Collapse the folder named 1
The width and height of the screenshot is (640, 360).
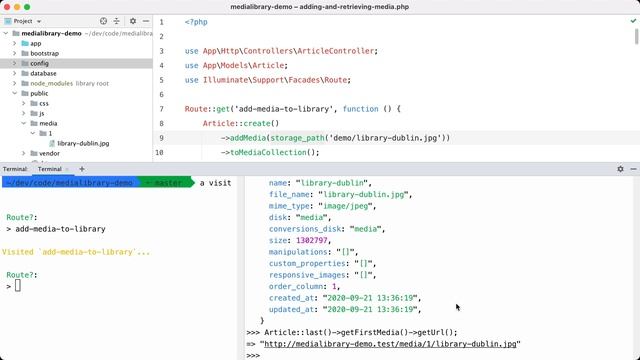pos(33,133)
